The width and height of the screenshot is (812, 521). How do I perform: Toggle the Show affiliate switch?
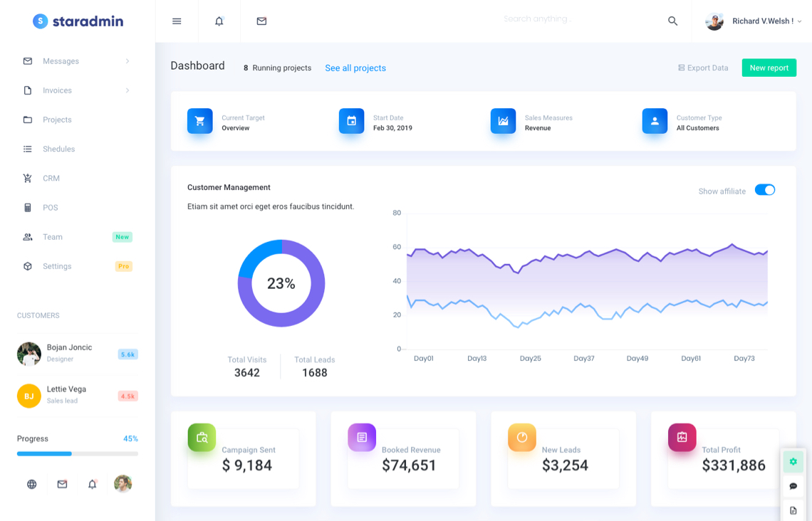pyautogui.click(x=764, y=190)
